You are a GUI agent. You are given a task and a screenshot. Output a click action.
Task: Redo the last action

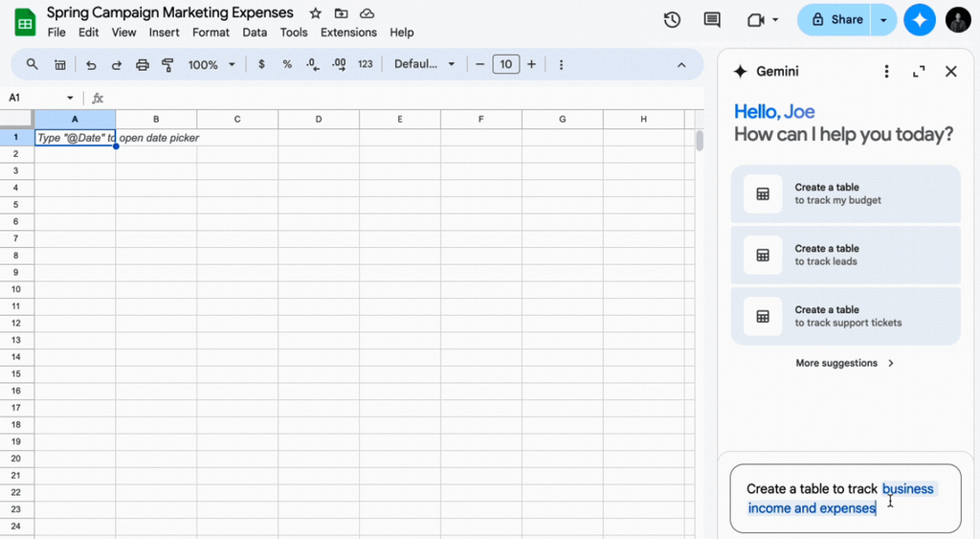[x=116, y=64]
